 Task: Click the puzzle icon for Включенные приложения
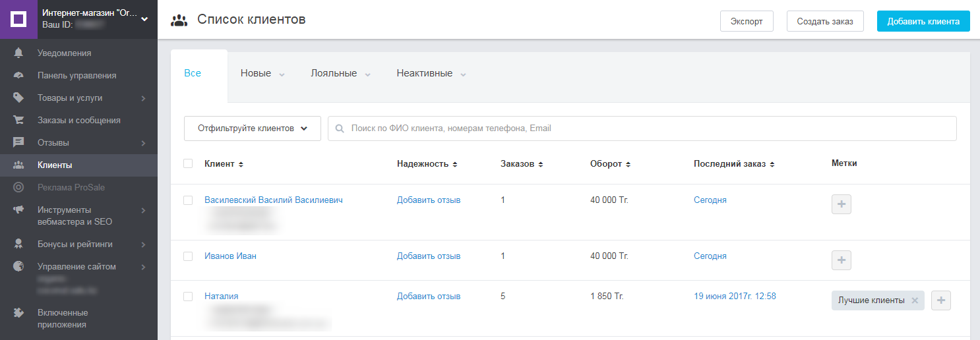(x=18, y=313)
